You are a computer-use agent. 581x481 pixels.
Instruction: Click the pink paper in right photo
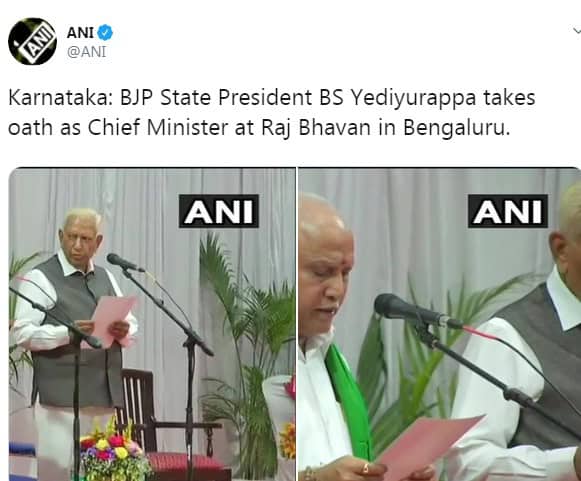click(432, 447)
